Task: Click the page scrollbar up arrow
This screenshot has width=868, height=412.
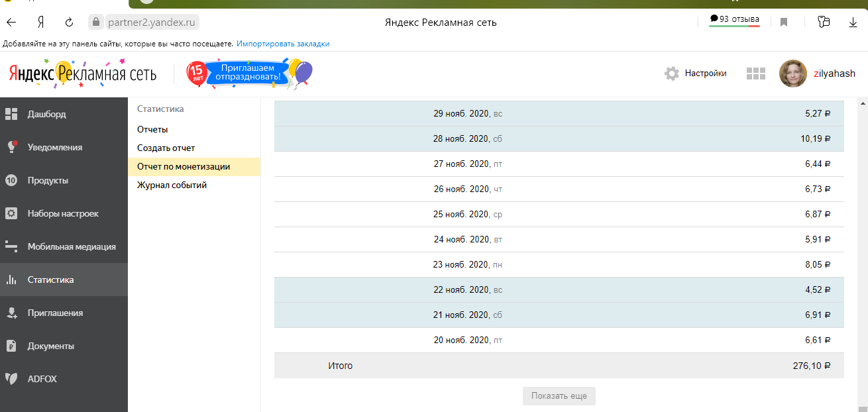Action: pos(863,104)
